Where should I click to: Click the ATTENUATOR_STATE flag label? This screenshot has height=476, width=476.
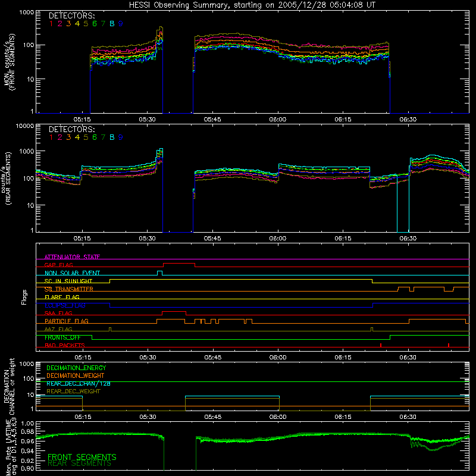[72, 257]
